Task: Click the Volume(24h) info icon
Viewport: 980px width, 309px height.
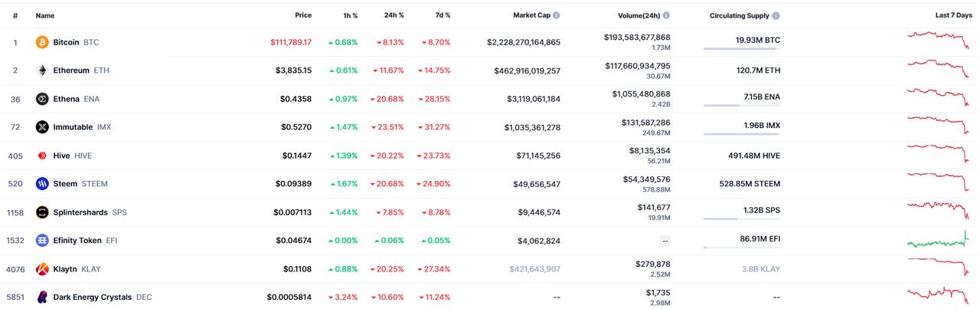Action: click(x=666, y=15)
